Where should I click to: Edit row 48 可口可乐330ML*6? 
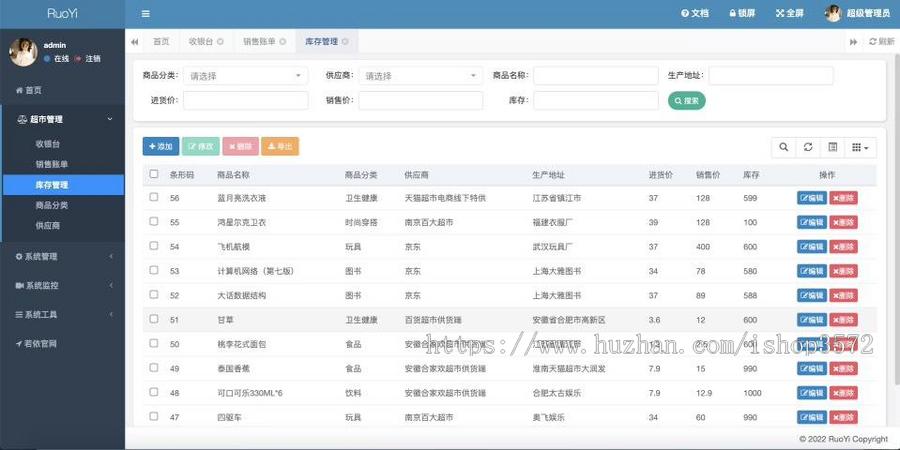click(812, 393)
